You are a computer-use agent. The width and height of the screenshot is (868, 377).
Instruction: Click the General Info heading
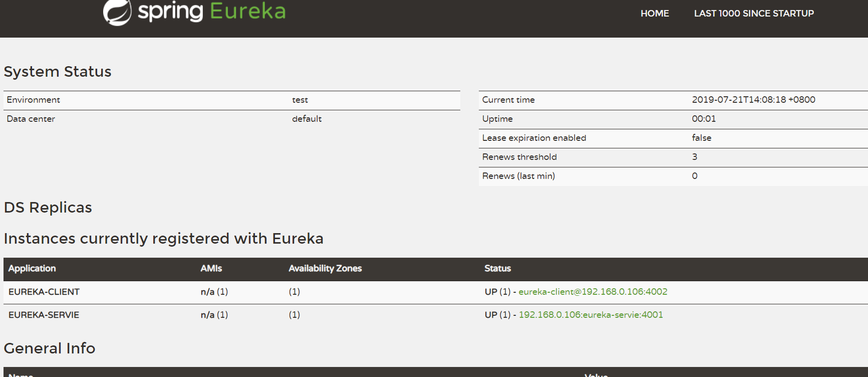50,348
